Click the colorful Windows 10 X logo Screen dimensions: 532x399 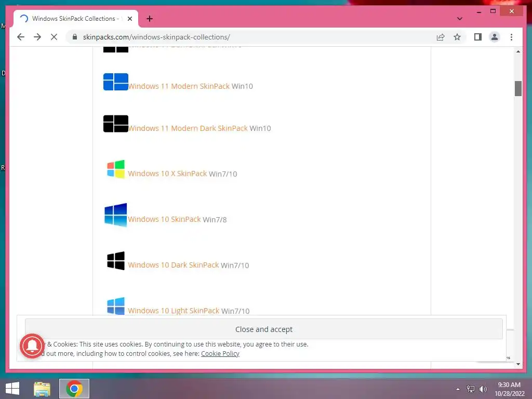[116, 169]
